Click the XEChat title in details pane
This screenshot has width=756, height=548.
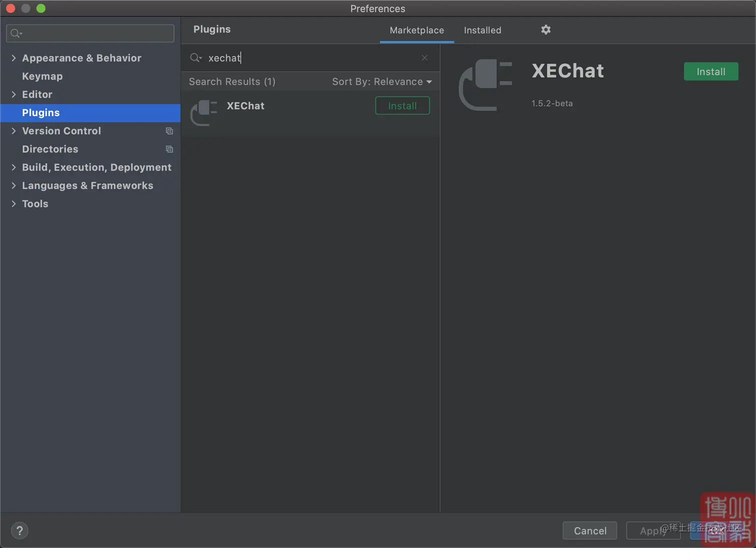pos(567,71)
